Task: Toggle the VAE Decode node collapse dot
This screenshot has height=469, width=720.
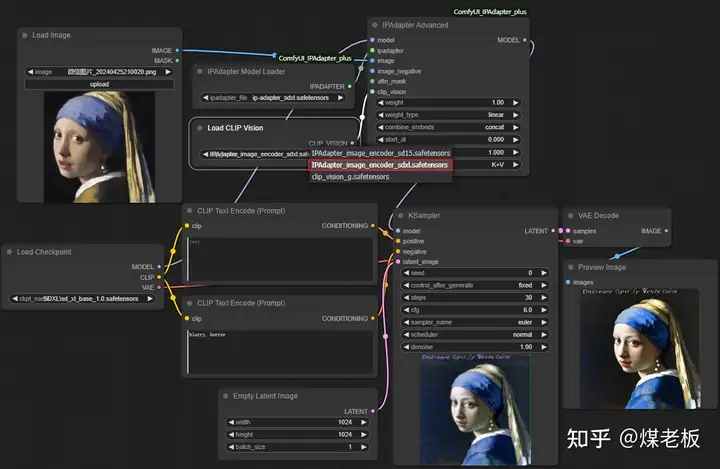Action: click(x=570, y=215)
